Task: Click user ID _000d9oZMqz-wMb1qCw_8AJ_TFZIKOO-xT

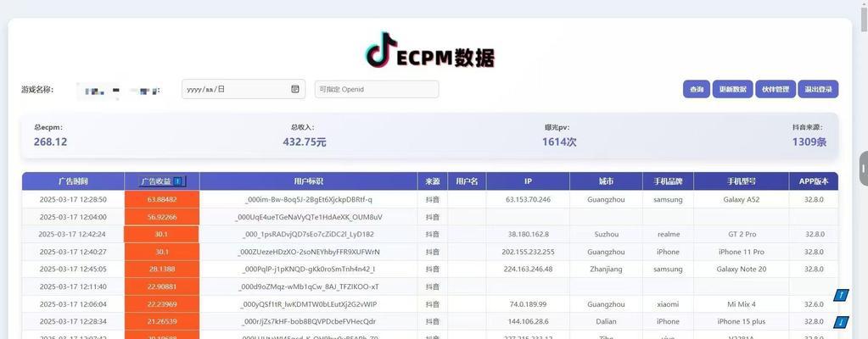Action: click(308, 287)
